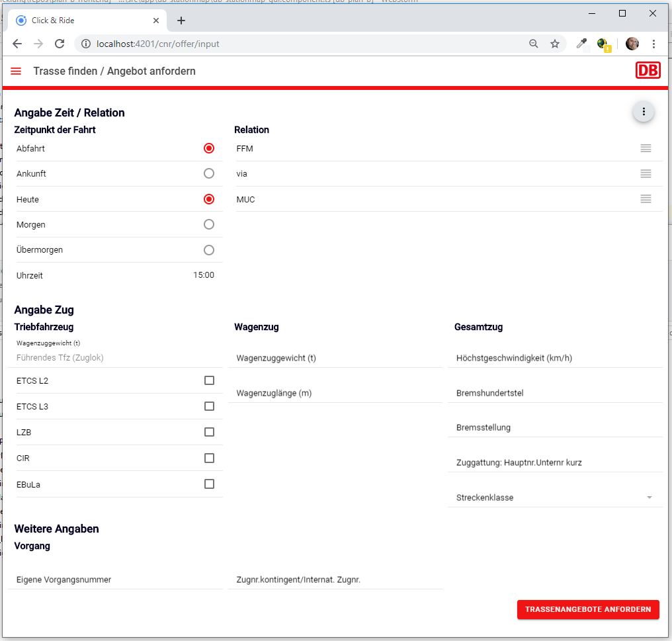Reload the page in browser
This screenshot has width=672, height=641.
[x=60, y=44]
